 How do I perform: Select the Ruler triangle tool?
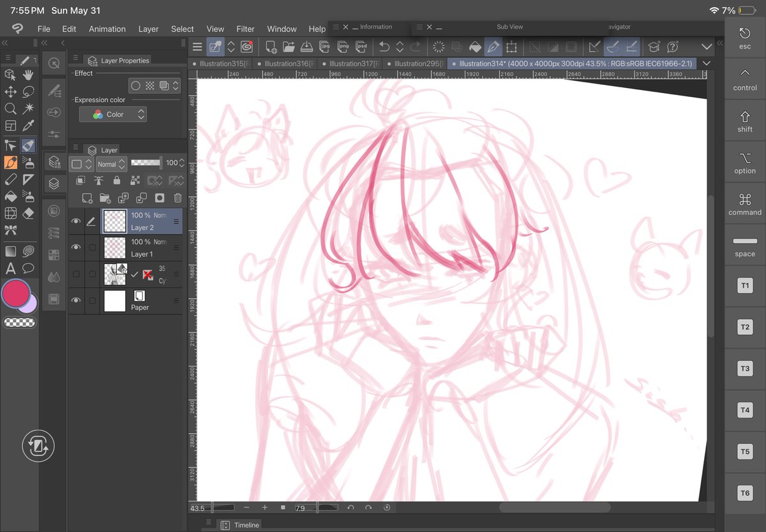tap(28, 179)
